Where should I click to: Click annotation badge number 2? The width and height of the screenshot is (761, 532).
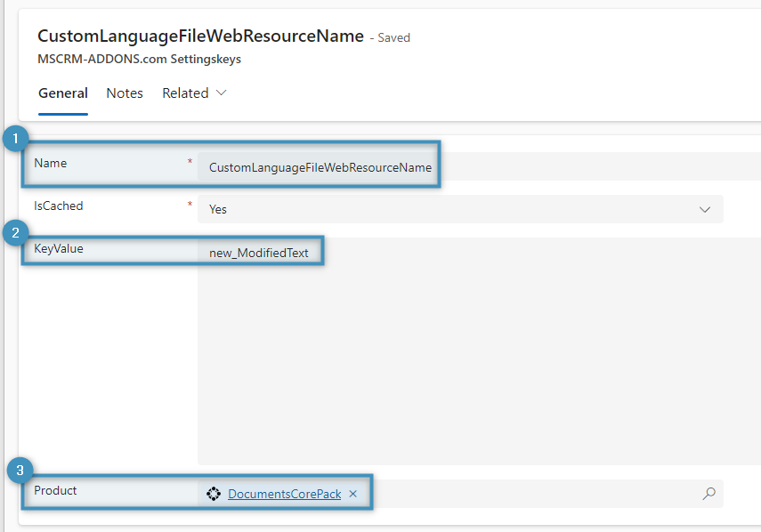[14, 234]
